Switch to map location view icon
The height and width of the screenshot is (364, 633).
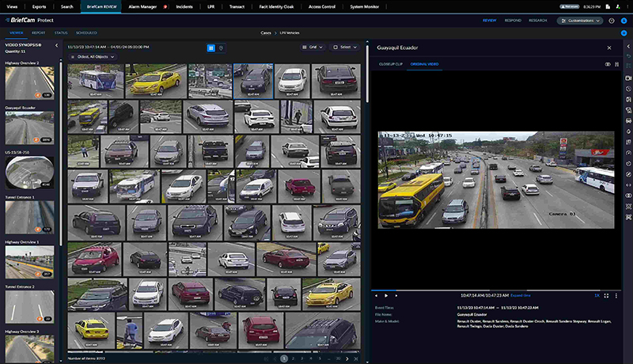[x=222, y=47]
